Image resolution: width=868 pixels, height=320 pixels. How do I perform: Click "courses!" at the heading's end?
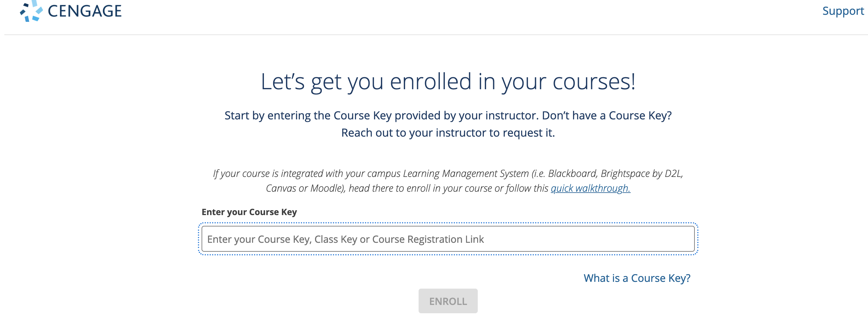pyautogui.click(x=594, y=82)
